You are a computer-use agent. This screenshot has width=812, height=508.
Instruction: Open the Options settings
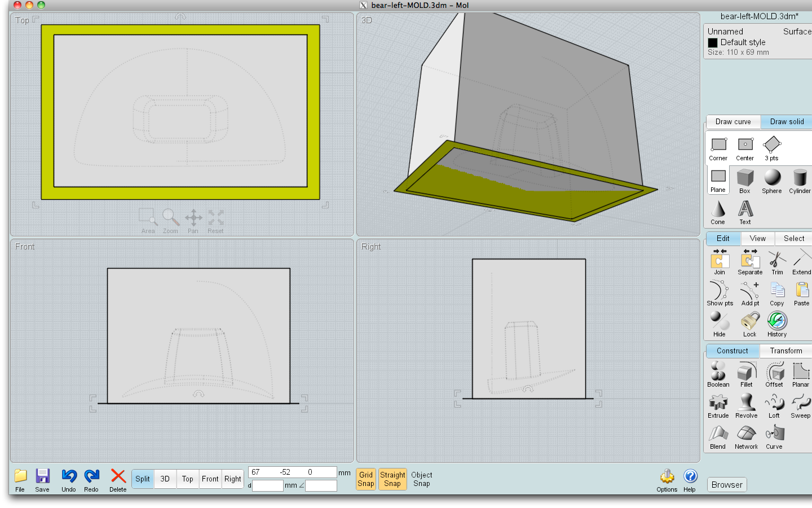667,480
